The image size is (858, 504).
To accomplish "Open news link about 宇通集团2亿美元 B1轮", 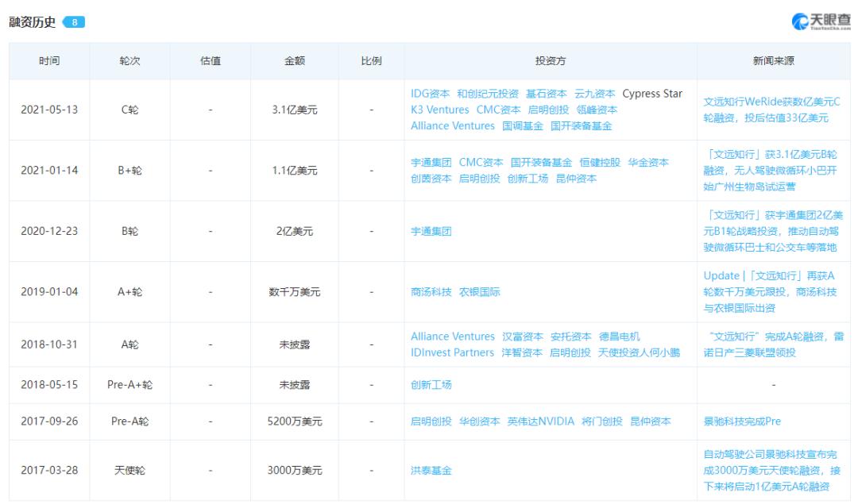I will 773,231.
